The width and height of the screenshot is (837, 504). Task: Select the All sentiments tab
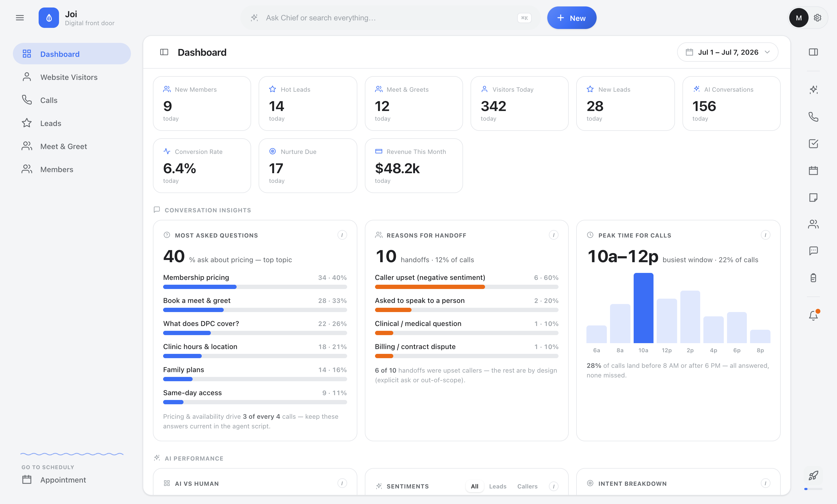coord(475,486)
